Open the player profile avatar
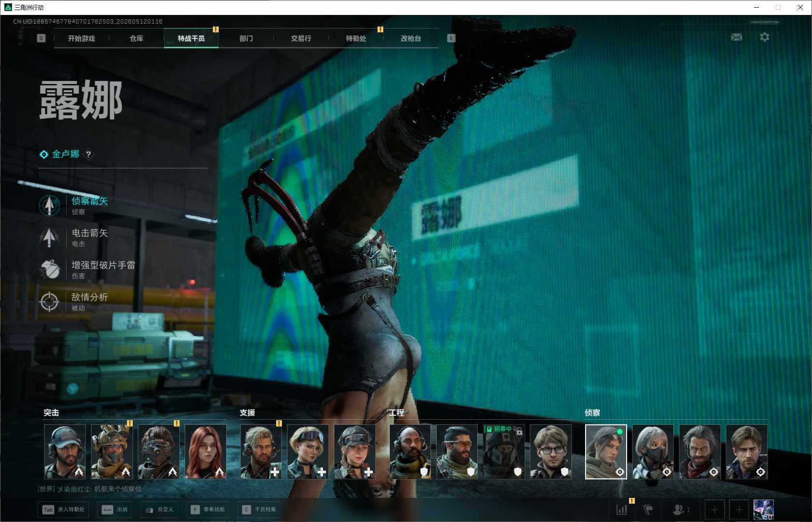Image resolution: width=812 pixels, height=522 pixels. click(x=764, y=509)
